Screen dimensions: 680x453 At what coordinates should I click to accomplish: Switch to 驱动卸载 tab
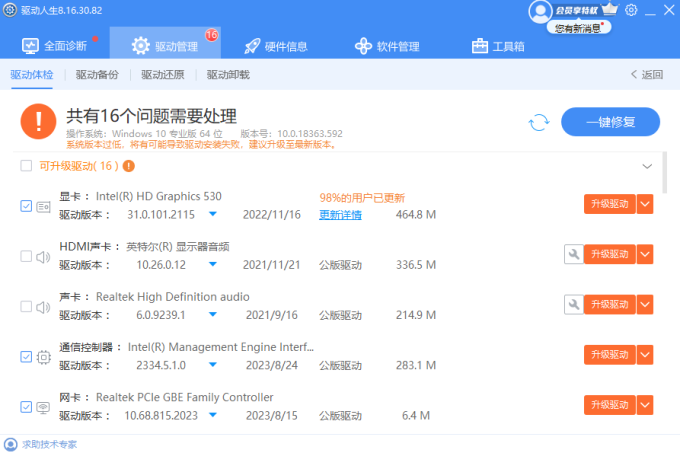pyautogui.click(x=228, y=75)
